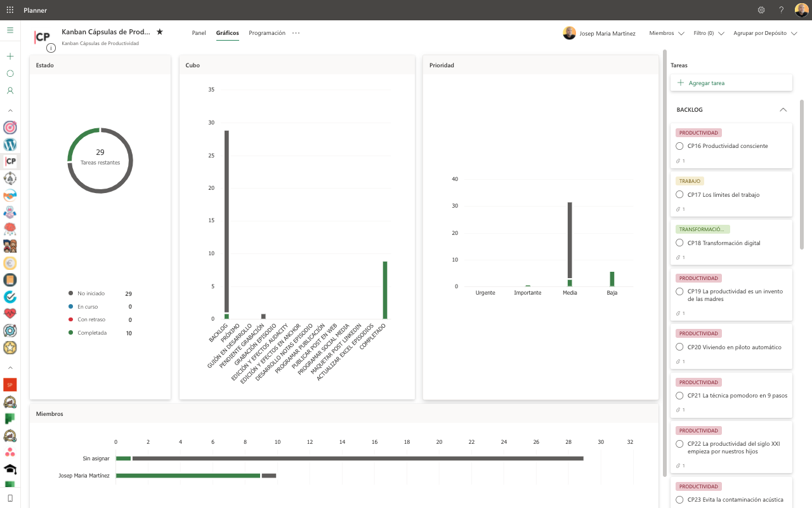Collapse the BACKLOG task group
Screen dimensions: 812x508
tap(783, 110)
